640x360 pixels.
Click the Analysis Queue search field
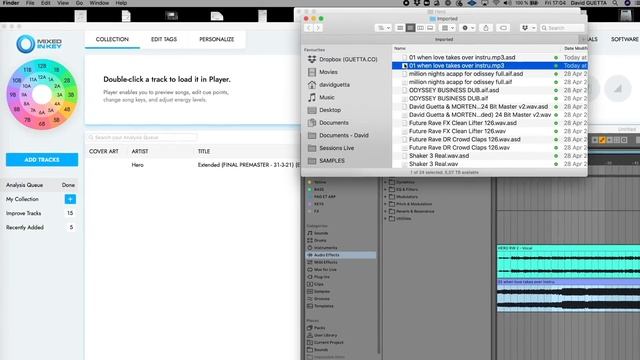coord(142,138)
